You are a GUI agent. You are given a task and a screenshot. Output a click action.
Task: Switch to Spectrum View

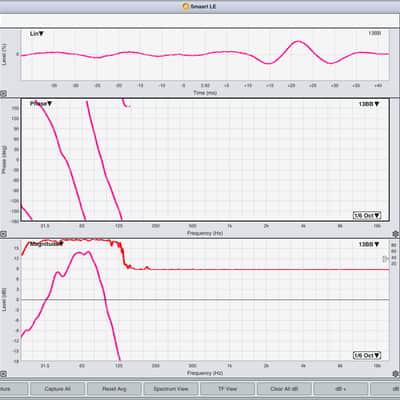click(171, 389)
